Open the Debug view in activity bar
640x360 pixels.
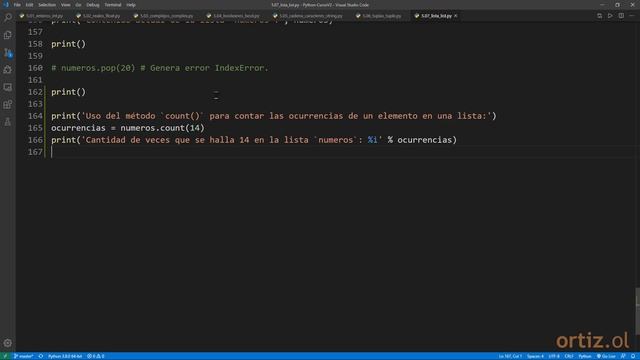(8, 70)
